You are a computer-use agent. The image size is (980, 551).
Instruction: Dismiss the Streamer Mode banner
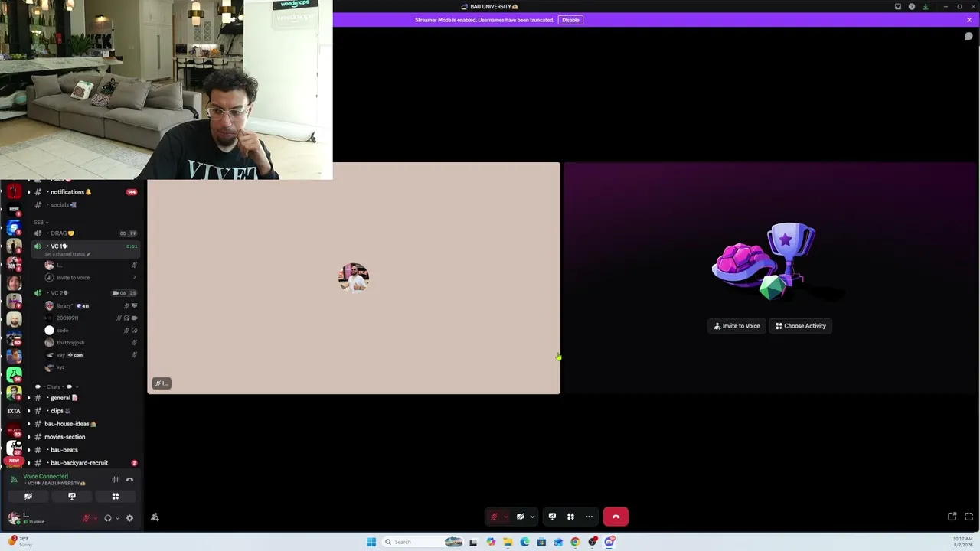[x=969, y=20]
